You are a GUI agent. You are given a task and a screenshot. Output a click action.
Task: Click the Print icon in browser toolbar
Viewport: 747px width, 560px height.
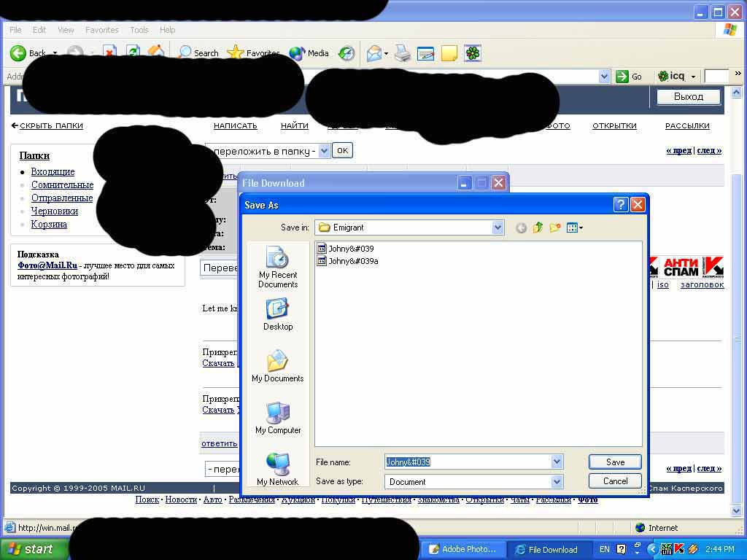pos(403,52)
